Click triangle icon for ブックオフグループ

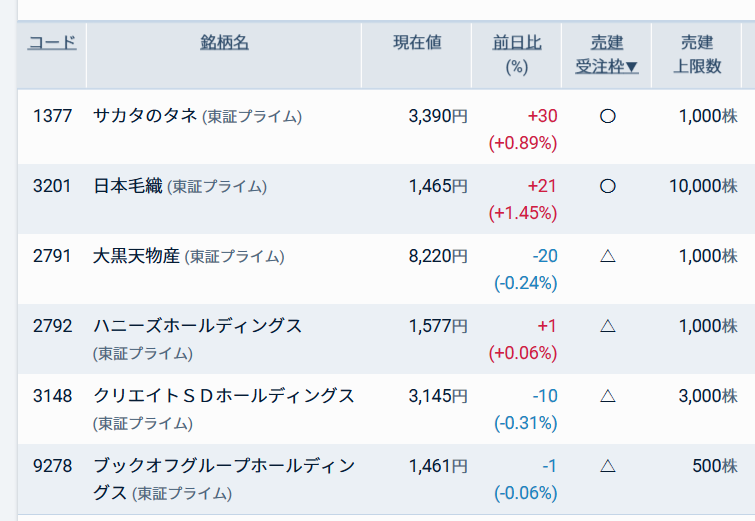coord(607,466)
